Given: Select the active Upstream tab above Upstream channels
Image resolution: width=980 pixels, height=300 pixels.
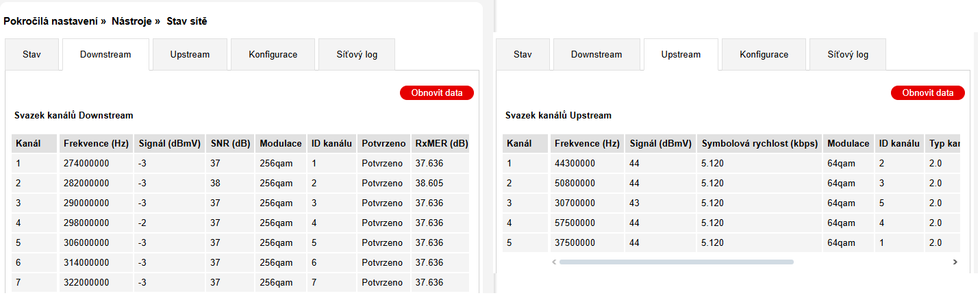Looking at the screenshot, I should 681,55.
